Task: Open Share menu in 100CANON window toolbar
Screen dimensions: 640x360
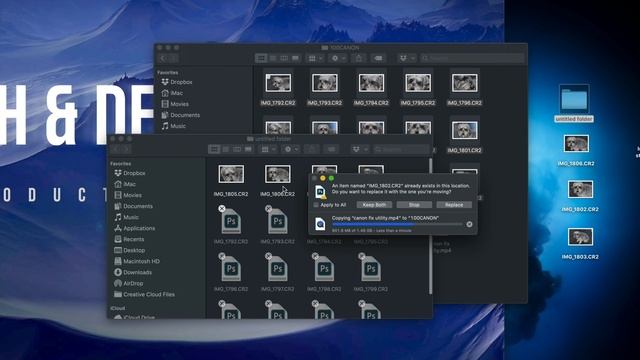Action: click(x=358, y=58)
